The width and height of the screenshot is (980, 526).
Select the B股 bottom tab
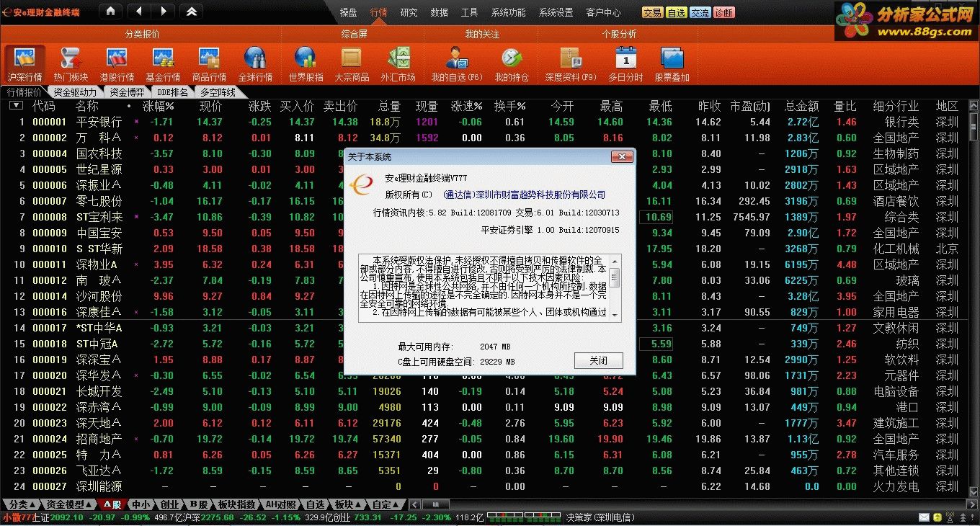click(x=198, y=504)
